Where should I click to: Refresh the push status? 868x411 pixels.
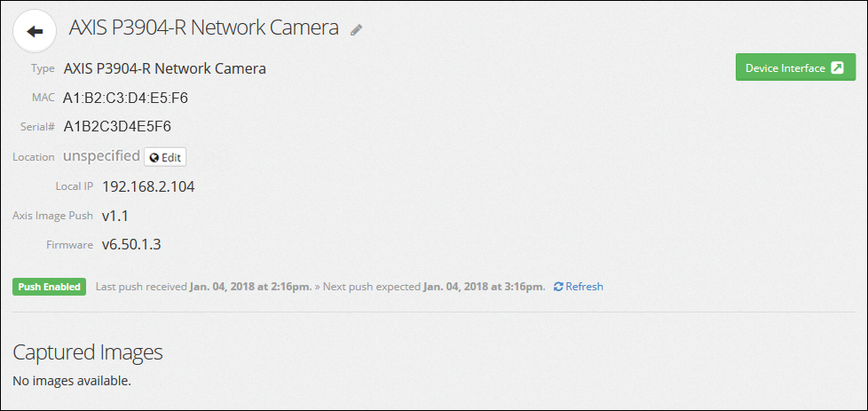(583, 287)
